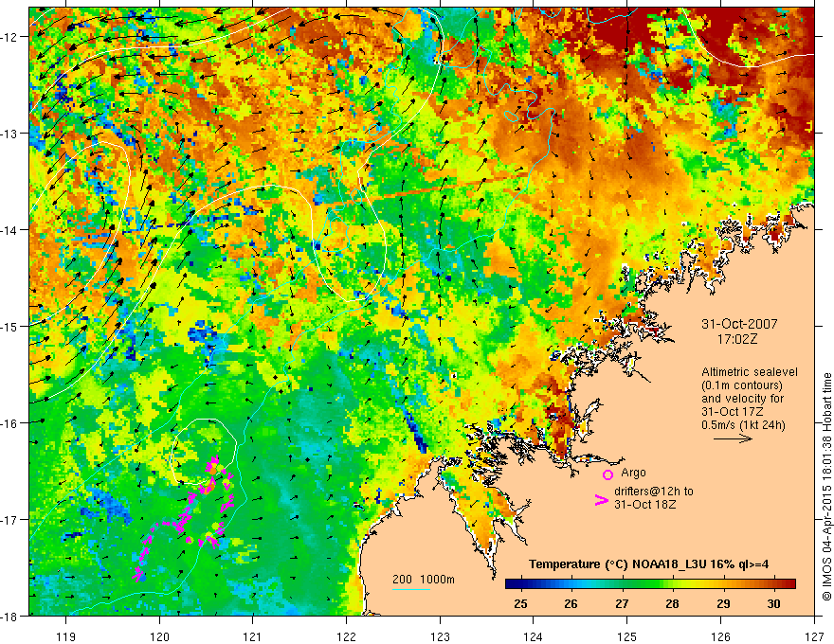Click the '-12' latitude axis label

tap(9, 37)
